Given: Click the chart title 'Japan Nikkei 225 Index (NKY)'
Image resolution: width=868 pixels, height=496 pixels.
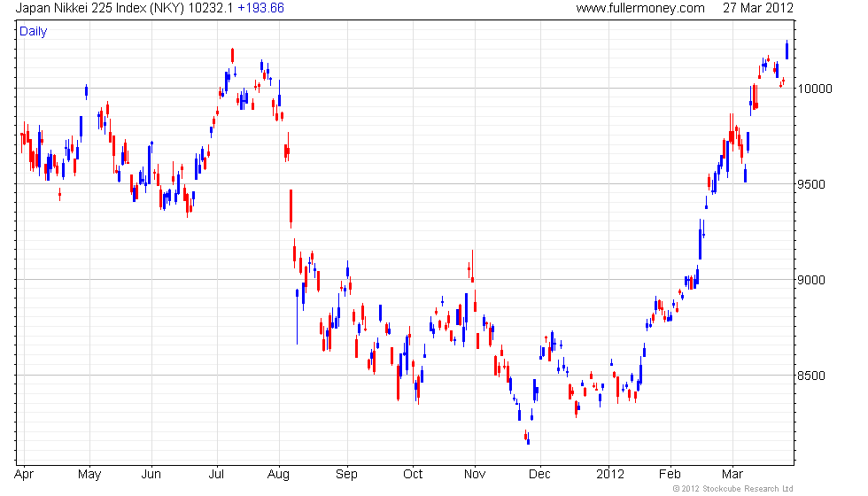Looking at the screenshot, I should tap(99, 8).
